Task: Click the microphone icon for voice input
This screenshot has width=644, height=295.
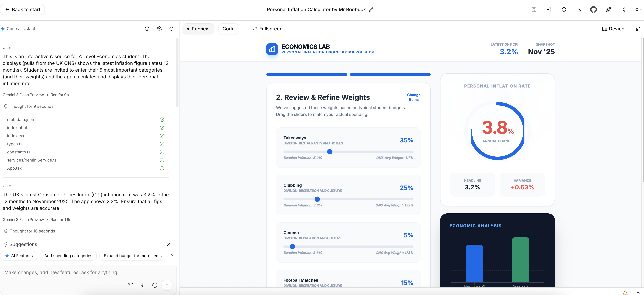Action: tap(142, 285)
